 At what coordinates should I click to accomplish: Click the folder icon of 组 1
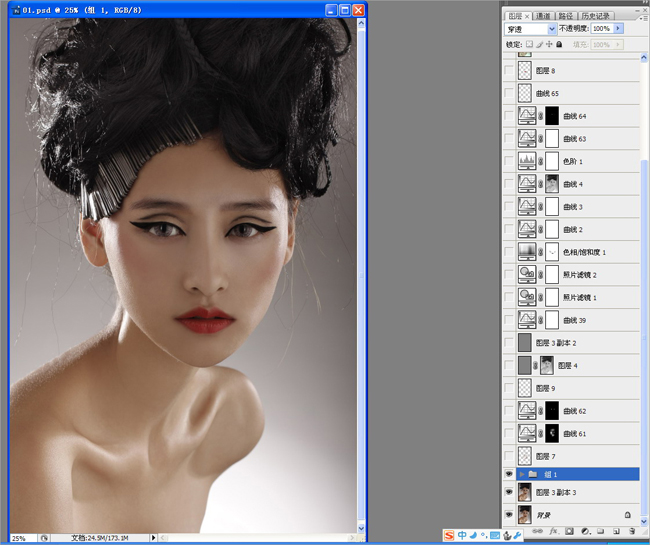tap(533, 474)
